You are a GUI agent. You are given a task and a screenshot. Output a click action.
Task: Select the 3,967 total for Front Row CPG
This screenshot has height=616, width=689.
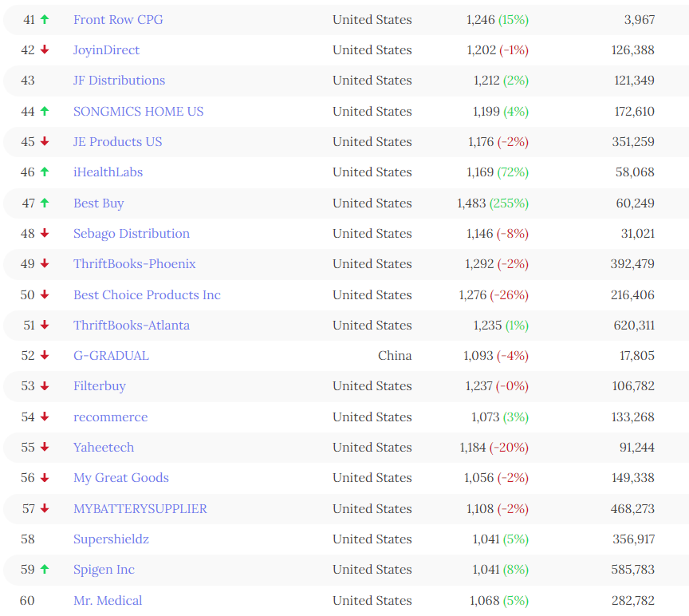[640, 20]
